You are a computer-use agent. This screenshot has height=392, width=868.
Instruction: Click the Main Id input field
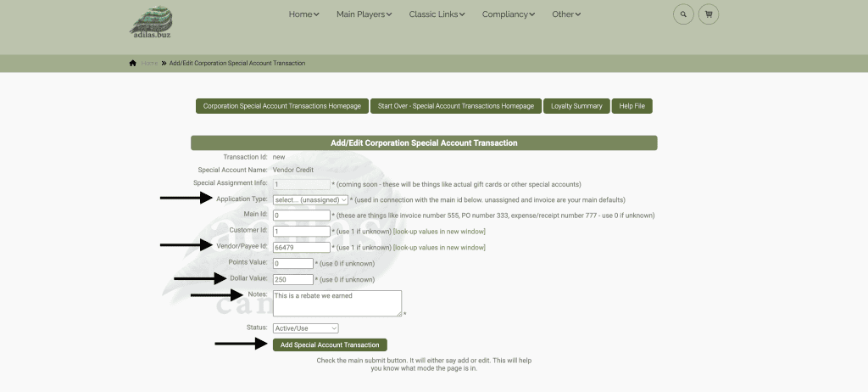tap(301, 215)
